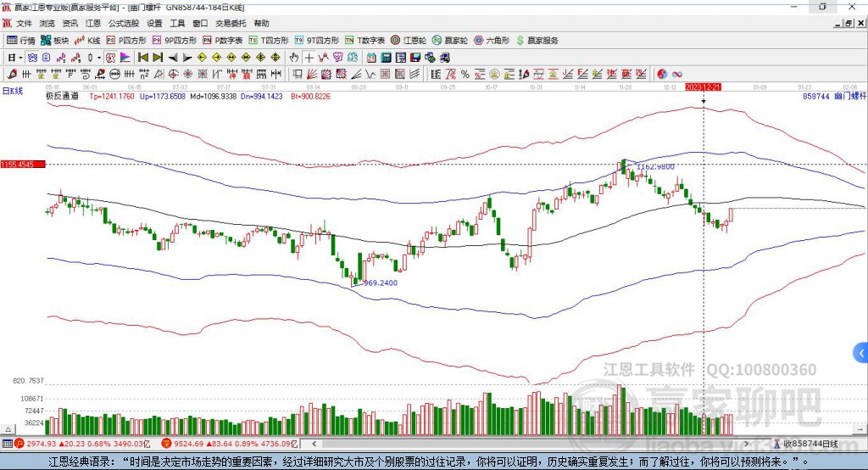Click the percent % tool icon

(x=465, y=75)
